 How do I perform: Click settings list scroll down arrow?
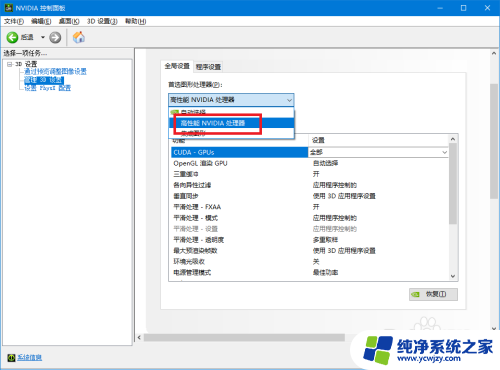(x=453, y=276)
